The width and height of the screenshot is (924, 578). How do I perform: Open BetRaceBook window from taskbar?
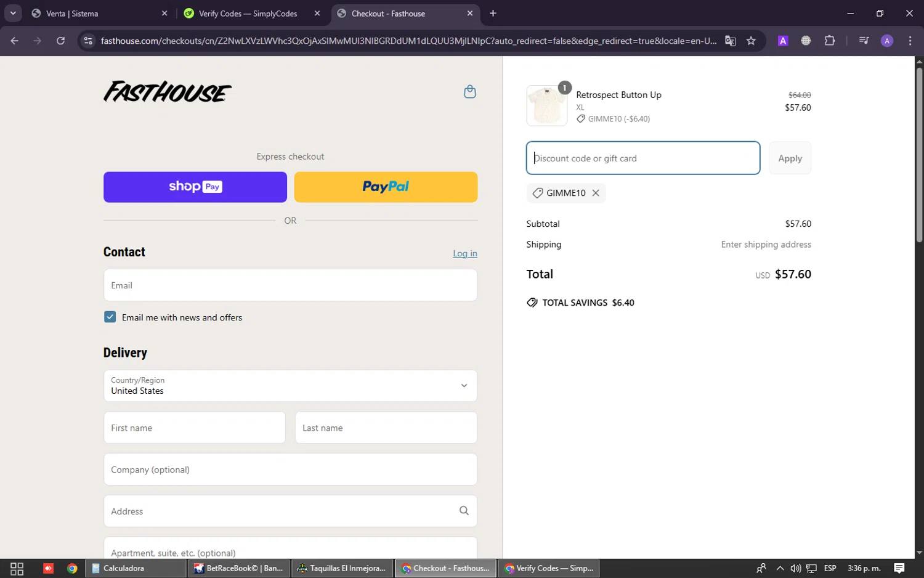238,568
